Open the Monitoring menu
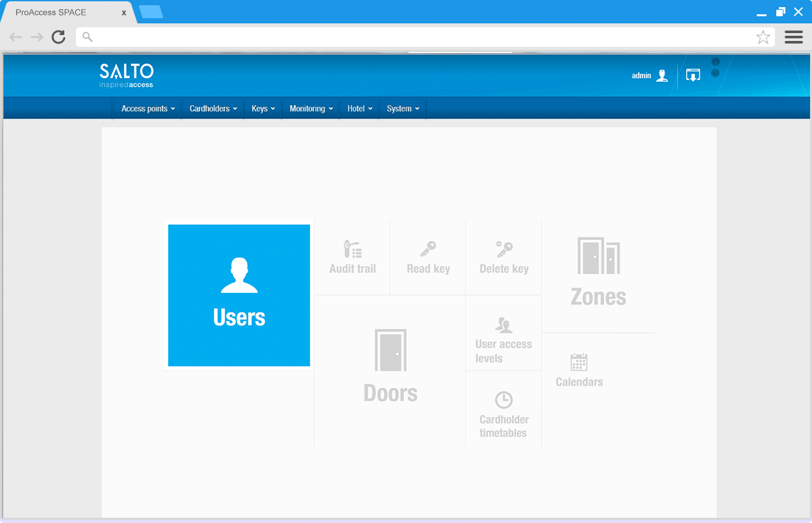Image resolution: width=812 pixels, height=523 pixels. [311, 108]
